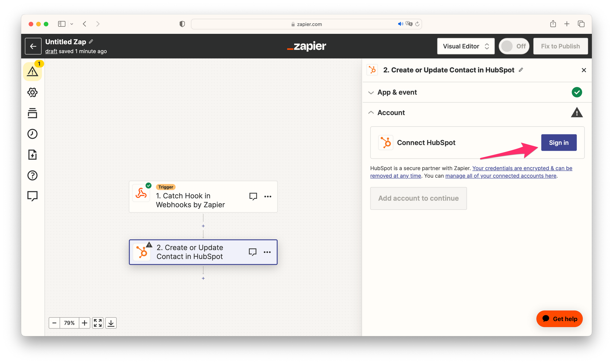This screenshot has width=613, height=364.
Task: Click the App & event green checkmark
Action: click(577, 92)
